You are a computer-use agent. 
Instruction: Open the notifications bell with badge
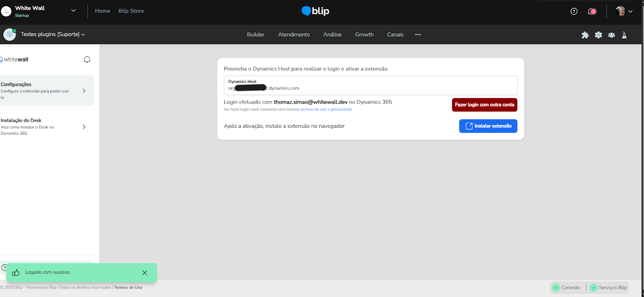point(591,11)
